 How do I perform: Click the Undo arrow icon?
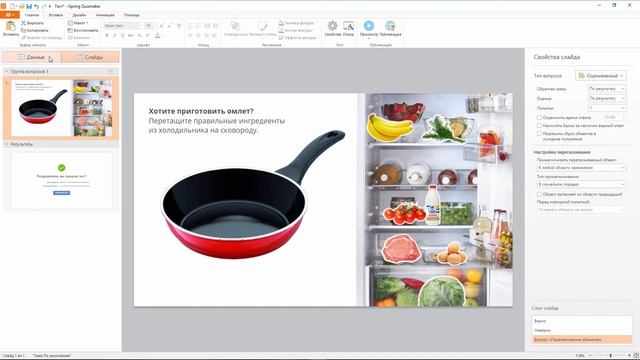[36, 6]
